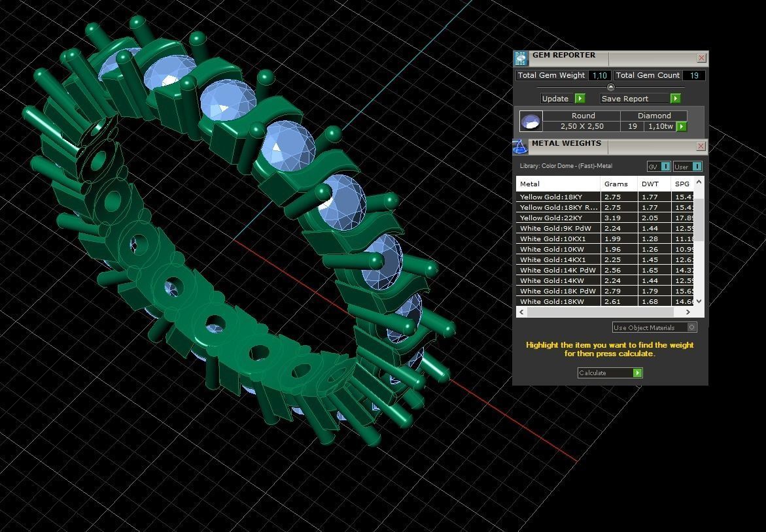Screen dimensions: 766x532
Task: Collapse Gem Reporter with the round arrow handle
Action: [611, 87]
